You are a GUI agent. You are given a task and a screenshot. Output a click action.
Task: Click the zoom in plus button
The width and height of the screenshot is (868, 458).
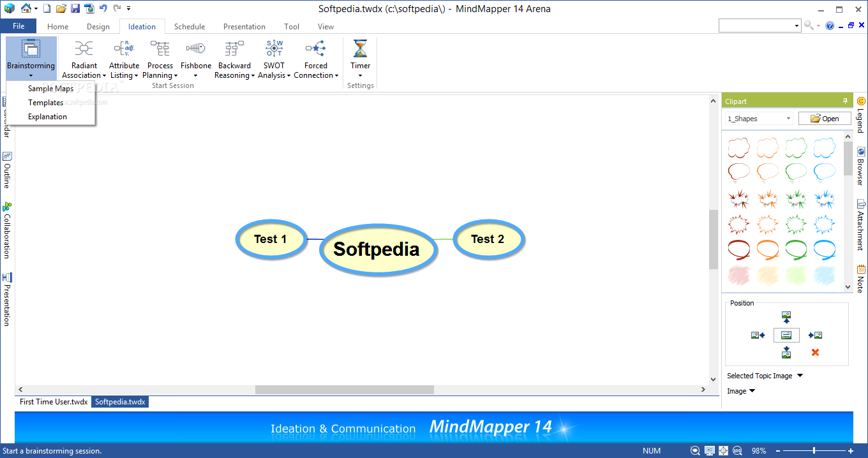pos(851,450)
